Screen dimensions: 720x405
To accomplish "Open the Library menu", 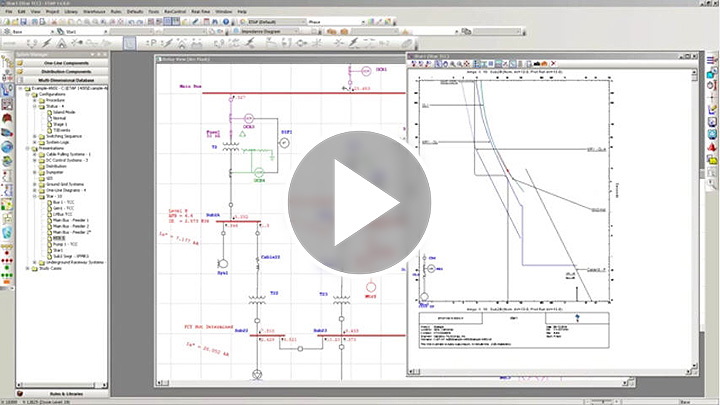I will click(71, 11).
